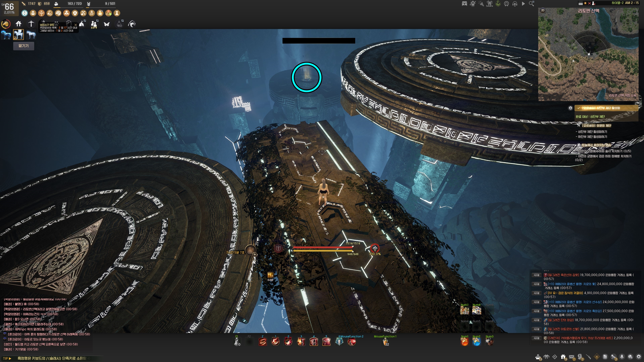Expand the horse mount circular icon
Screen dimensions: 644x362
(x=6, y=24)
